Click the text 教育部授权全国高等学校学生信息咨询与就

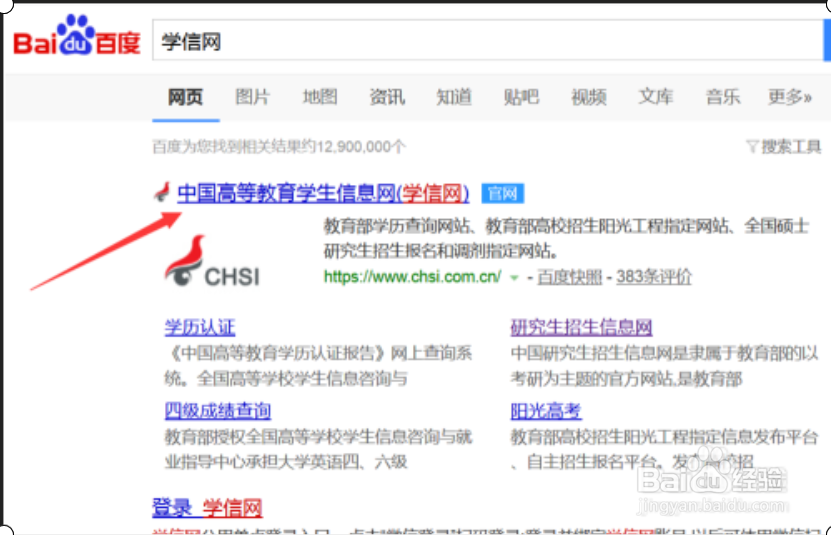click(x=318, y=437)
